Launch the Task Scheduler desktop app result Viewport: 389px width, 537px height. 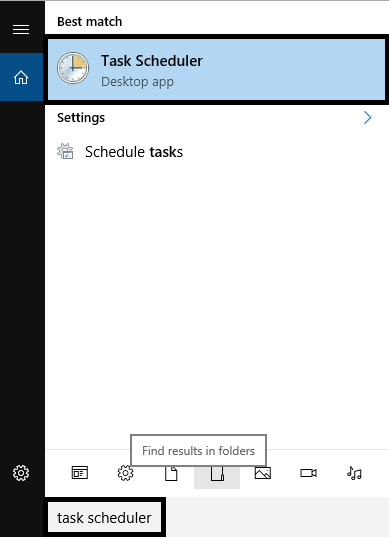(x=216, y=70)
